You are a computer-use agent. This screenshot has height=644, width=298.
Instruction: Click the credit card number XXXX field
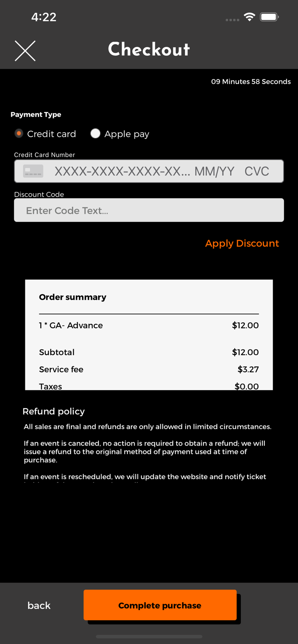[x=122, y=171]
